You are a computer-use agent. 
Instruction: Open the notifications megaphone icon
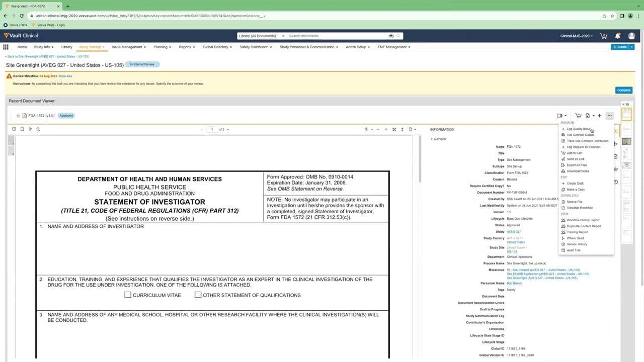click(617, 36)
